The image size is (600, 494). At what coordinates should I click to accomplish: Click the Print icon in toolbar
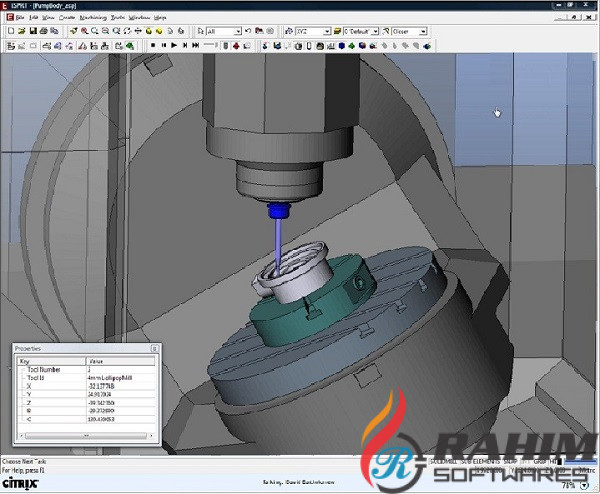click(x=45, y=31)
